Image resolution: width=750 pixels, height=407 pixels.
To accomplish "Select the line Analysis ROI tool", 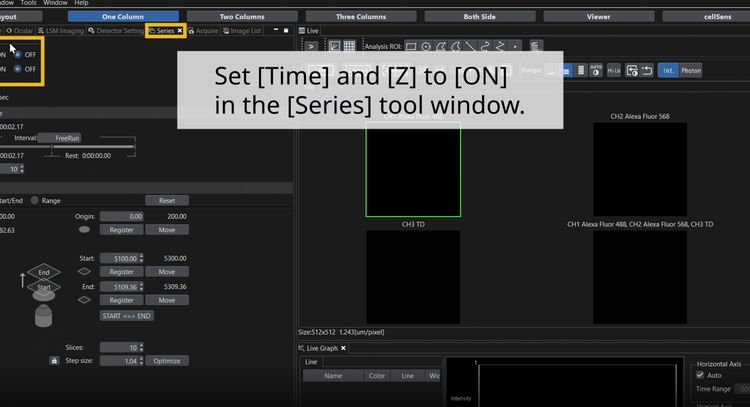I will tap(471, 46).
